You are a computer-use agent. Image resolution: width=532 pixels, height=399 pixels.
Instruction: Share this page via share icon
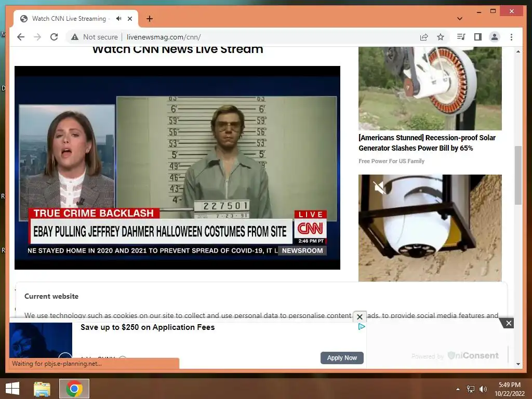(x=424, y=37)
